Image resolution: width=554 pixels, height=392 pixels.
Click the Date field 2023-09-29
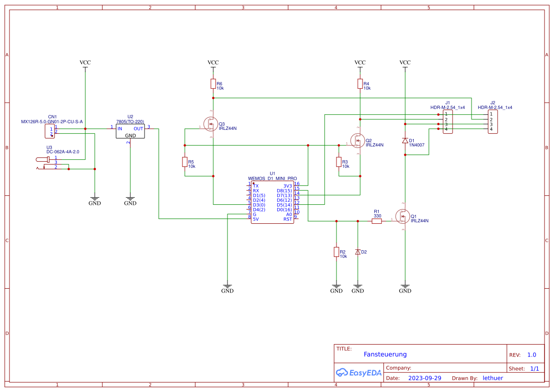point(424,378)
